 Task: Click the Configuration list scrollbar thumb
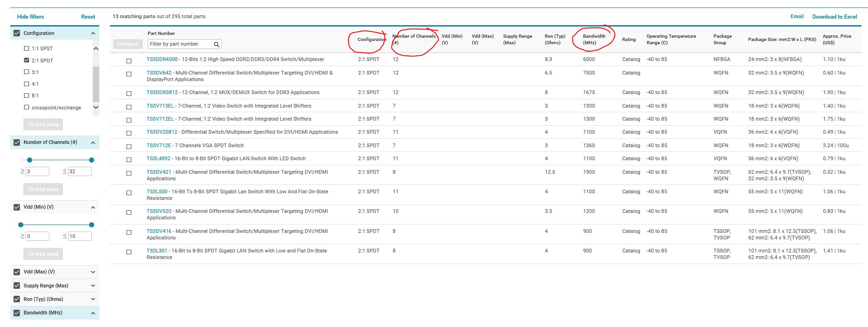click(96, 84)
